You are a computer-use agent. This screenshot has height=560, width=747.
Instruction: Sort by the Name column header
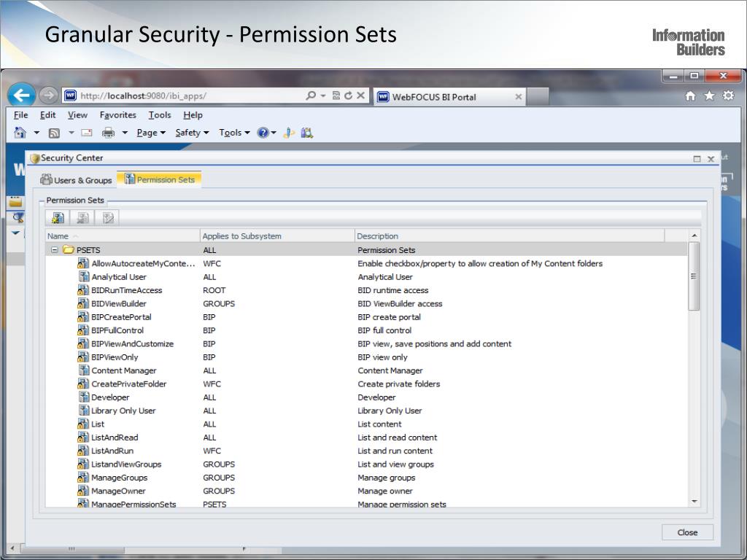coord(123,236)
